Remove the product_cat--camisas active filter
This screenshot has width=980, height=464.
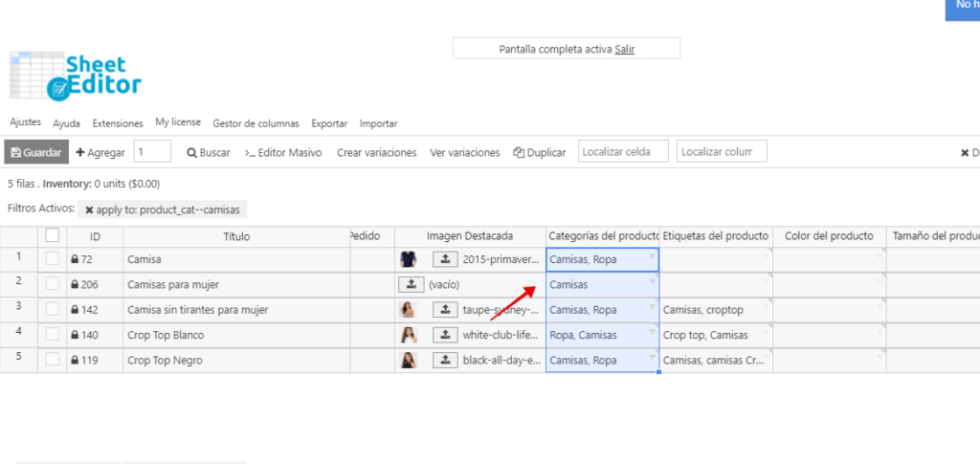coord(89,210)
